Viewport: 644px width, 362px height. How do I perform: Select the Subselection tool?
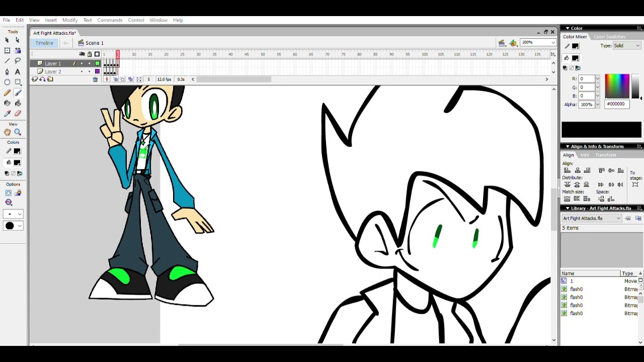point(18,40)
